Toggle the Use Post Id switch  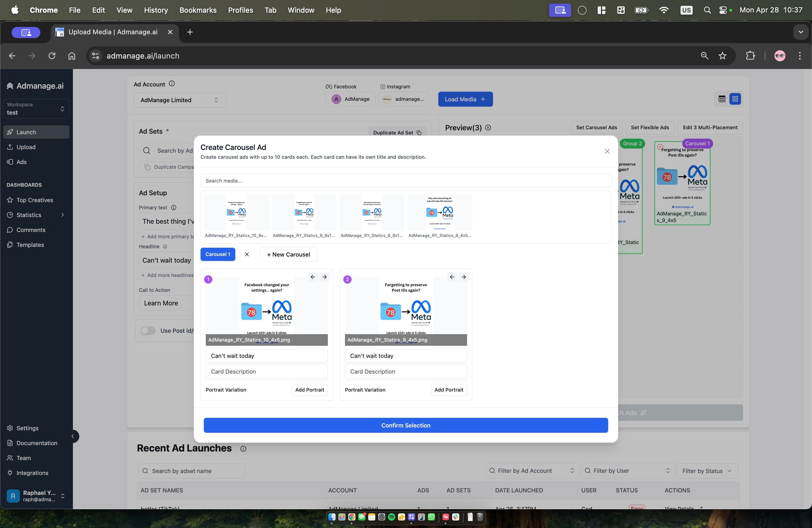point(148,331)
